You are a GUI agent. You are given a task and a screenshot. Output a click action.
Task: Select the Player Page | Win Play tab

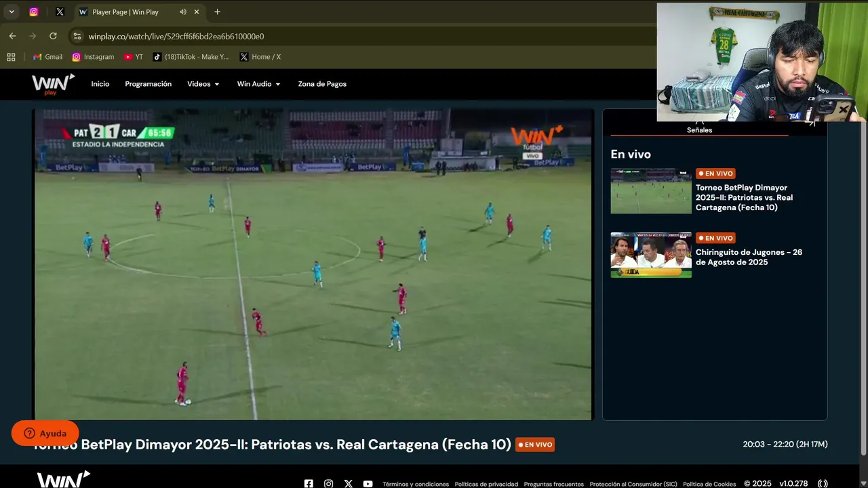click(125, 12)
